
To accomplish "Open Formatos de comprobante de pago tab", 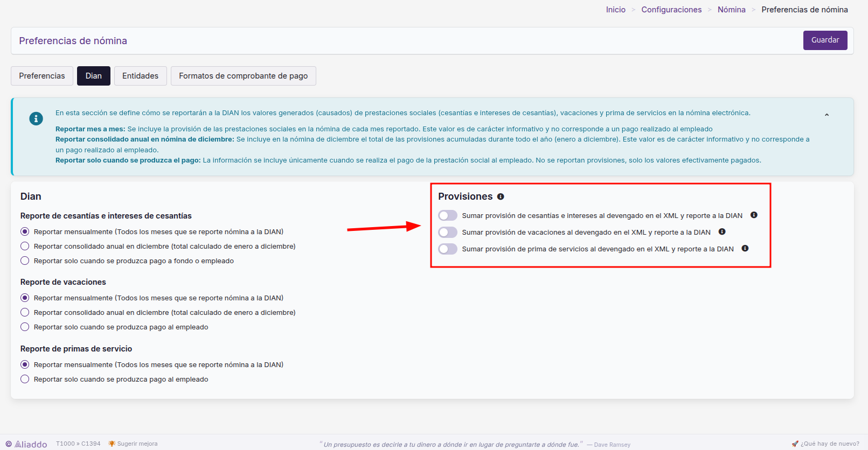I will click(x=244, y=76).
